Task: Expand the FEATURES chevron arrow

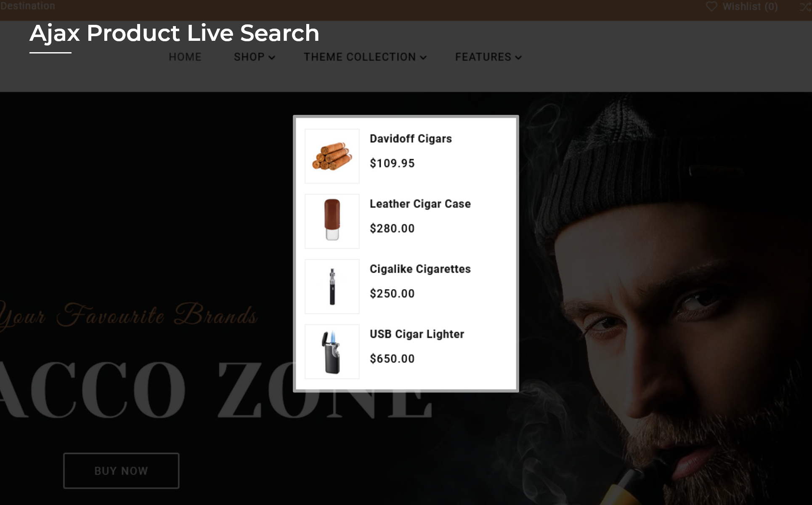Action: click(518, 58)
